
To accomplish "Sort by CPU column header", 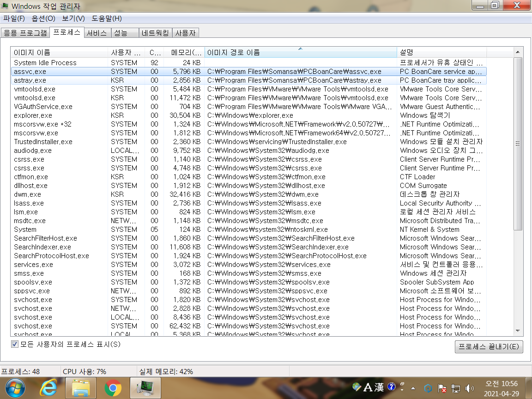I will (154, 52).
